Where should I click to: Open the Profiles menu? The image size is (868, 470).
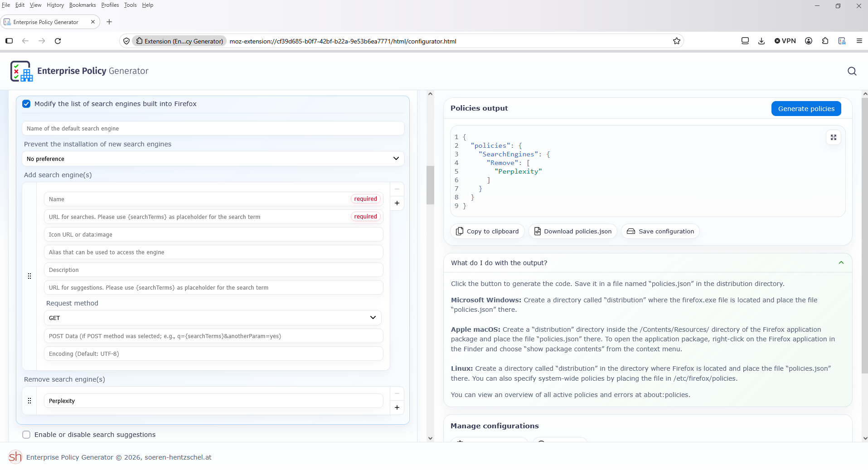tap(110, 5)
